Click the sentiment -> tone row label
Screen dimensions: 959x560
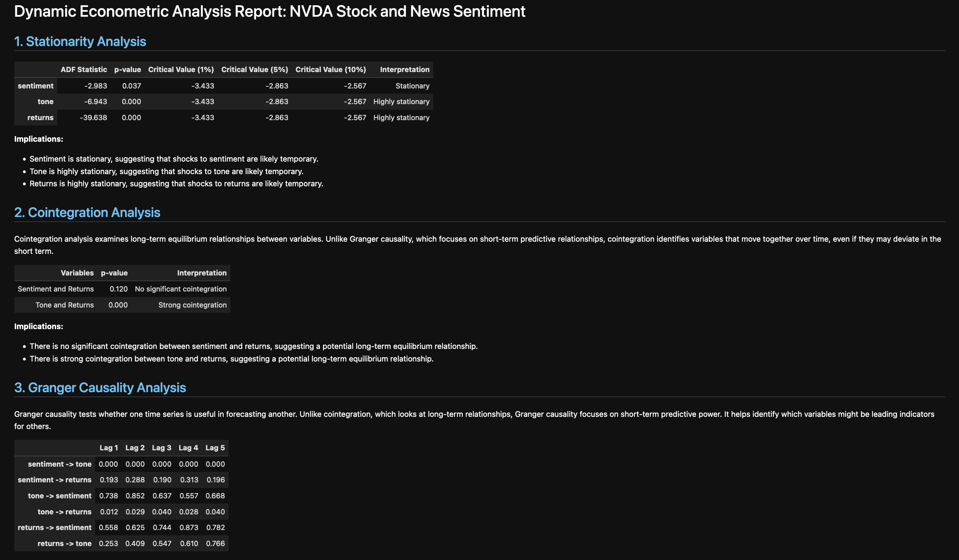click(x=59, y=464)
